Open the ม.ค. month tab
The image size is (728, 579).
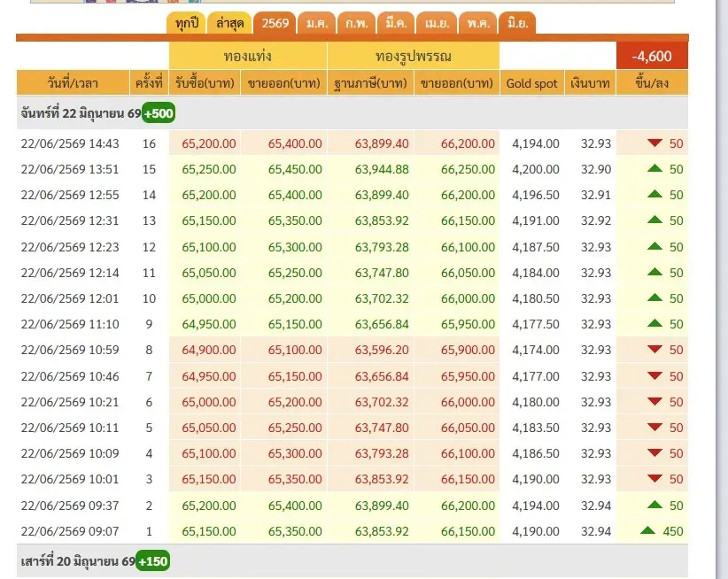pos(317,23)
